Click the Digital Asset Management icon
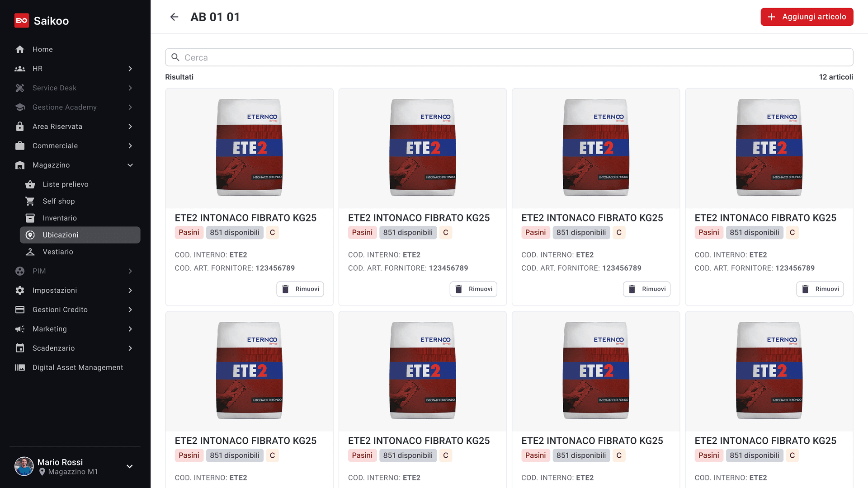 (x=20, y=367)
